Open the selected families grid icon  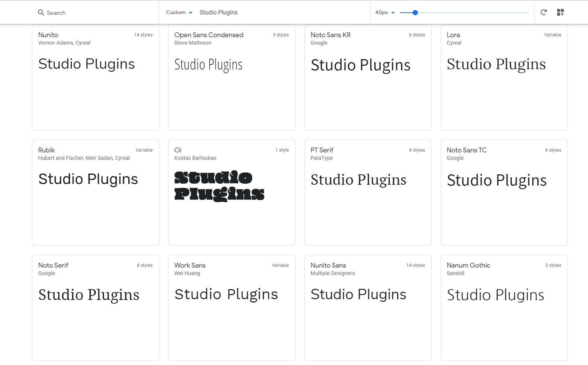coord(560,12)
